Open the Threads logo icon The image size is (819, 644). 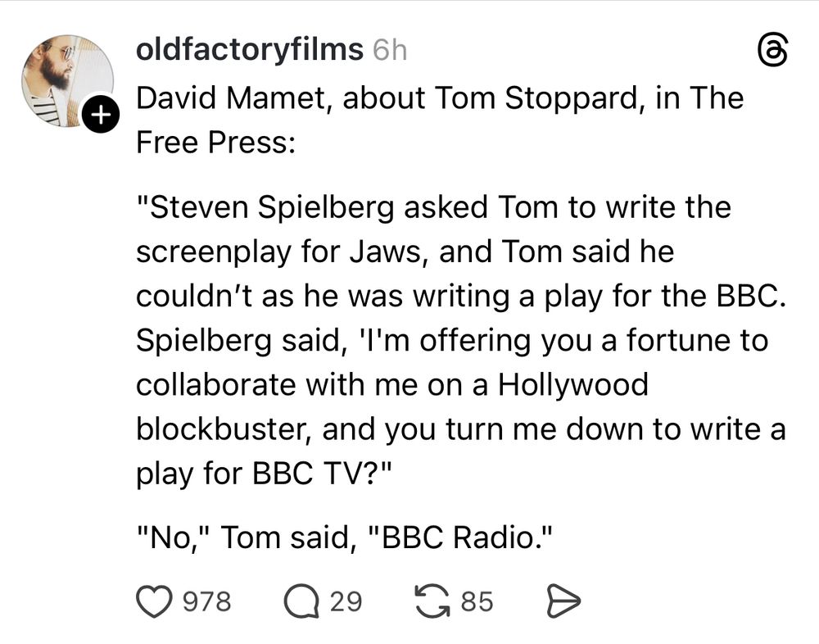(772, 52)
